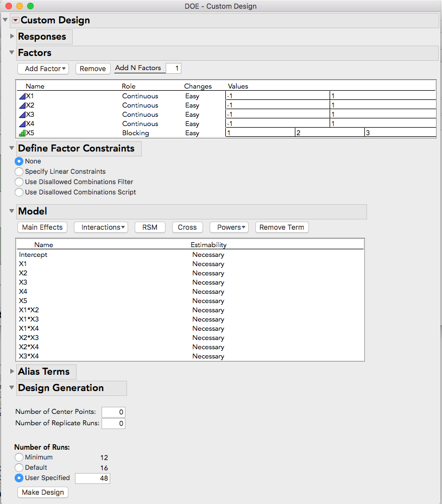The height and width of the screenshot is (504, 442).
Task: Click the RSM button
Action: click(150, 227)
